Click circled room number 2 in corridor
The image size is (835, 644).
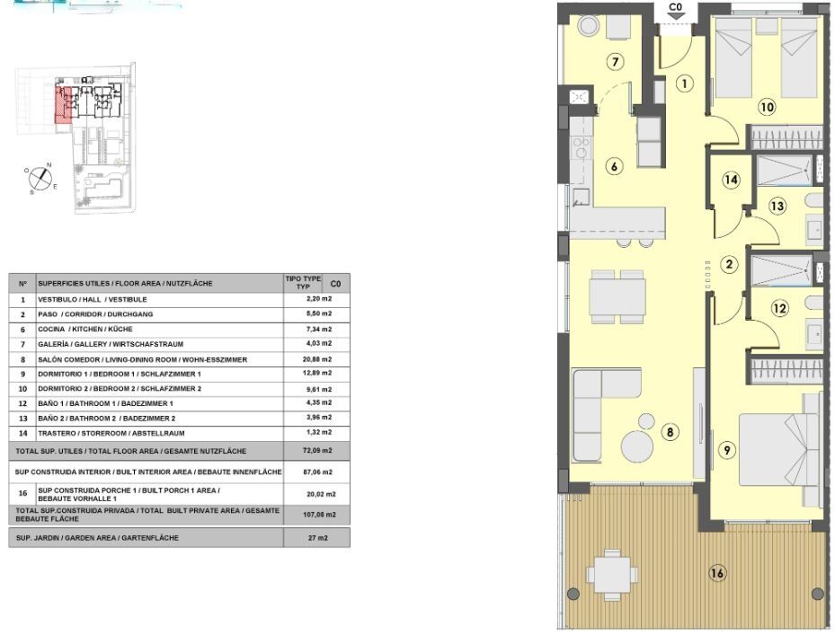[729, 264]
